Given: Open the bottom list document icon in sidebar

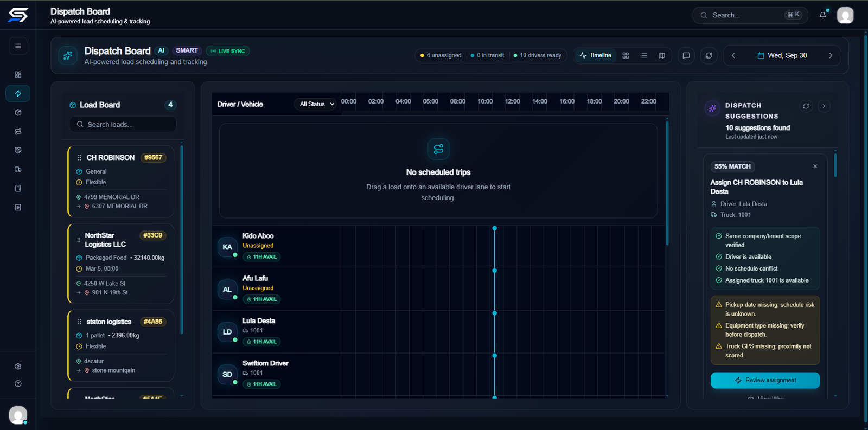Looking at the screenshot, I should (x=18, y=207).
